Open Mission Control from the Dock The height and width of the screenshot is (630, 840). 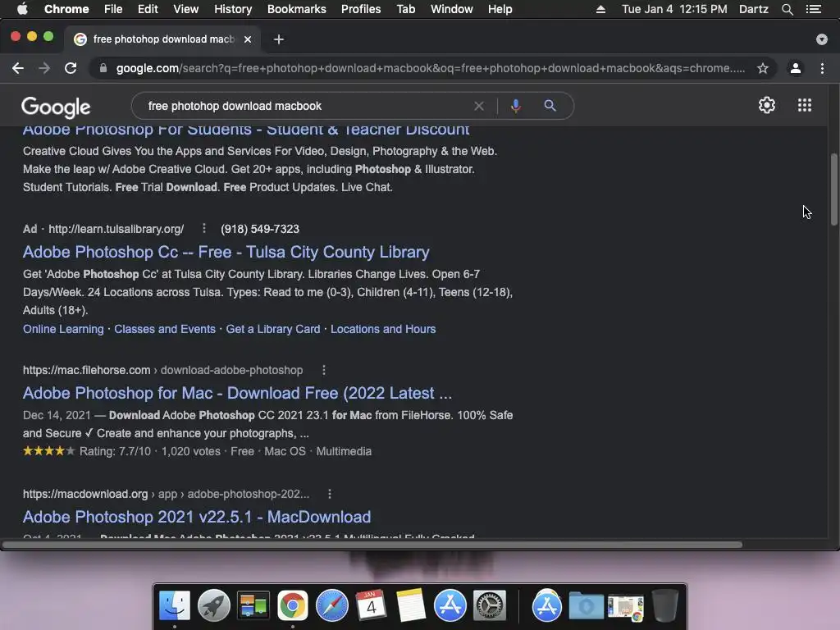coord(253,605)
